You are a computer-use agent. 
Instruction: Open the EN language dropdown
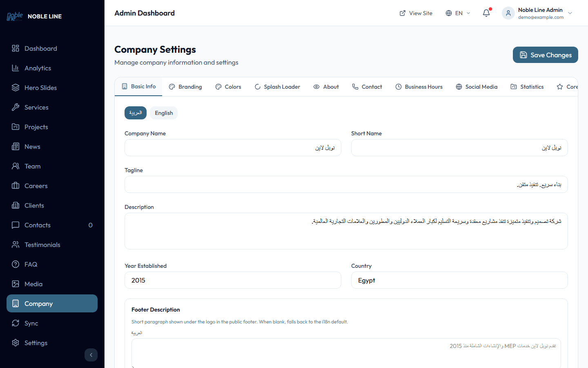coord(458,13)
